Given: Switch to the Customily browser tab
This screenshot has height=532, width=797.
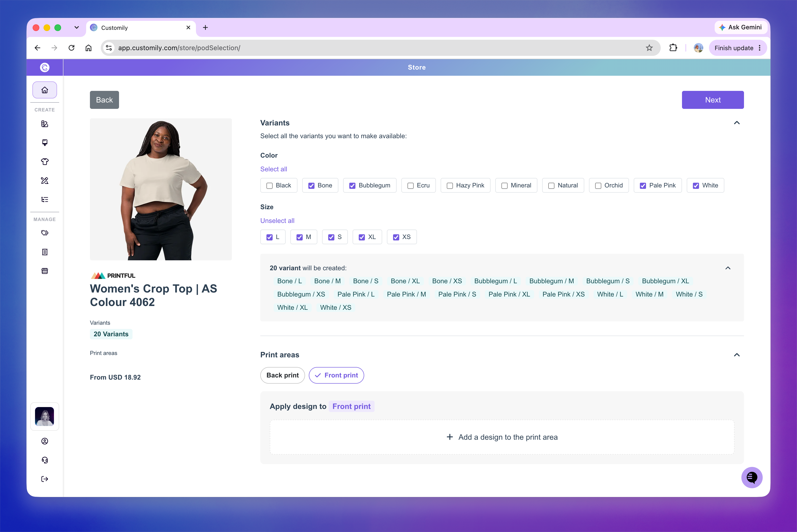Looking at the screenshot, I should [141, 27].
